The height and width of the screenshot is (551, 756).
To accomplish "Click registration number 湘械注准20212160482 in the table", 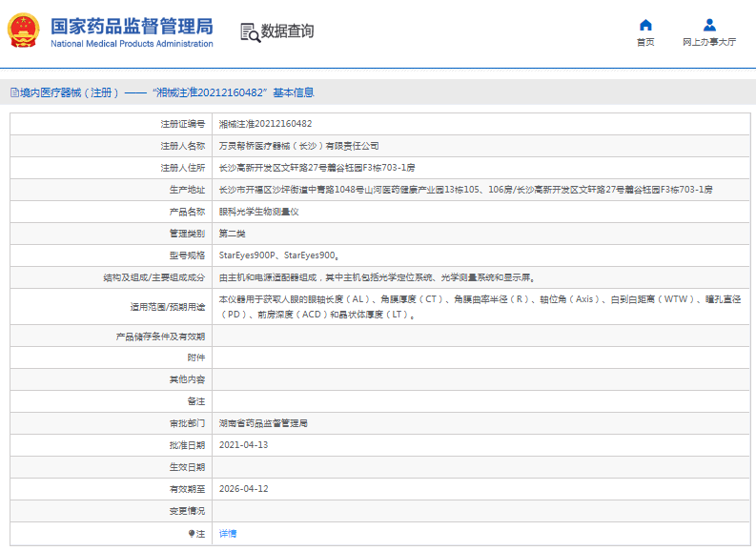I will click(x=265, y=124).
